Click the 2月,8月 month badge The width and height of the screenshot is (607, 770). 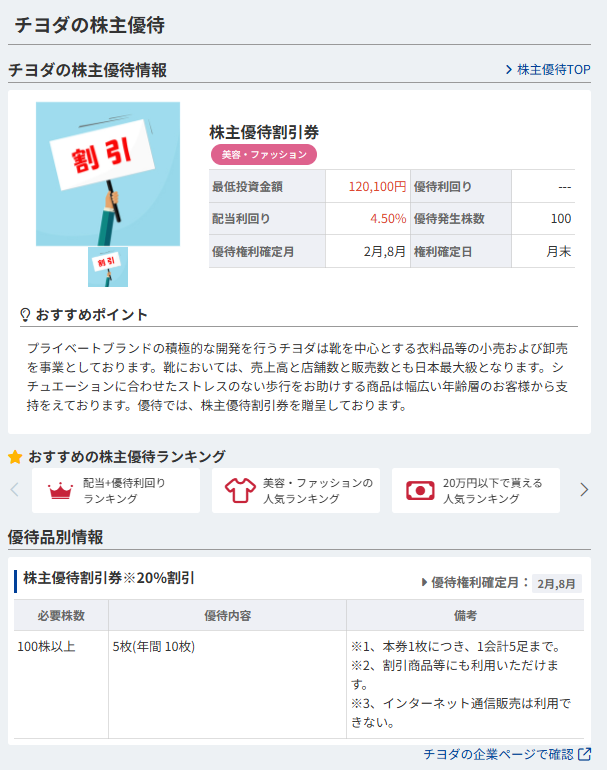tap(556, 583)
